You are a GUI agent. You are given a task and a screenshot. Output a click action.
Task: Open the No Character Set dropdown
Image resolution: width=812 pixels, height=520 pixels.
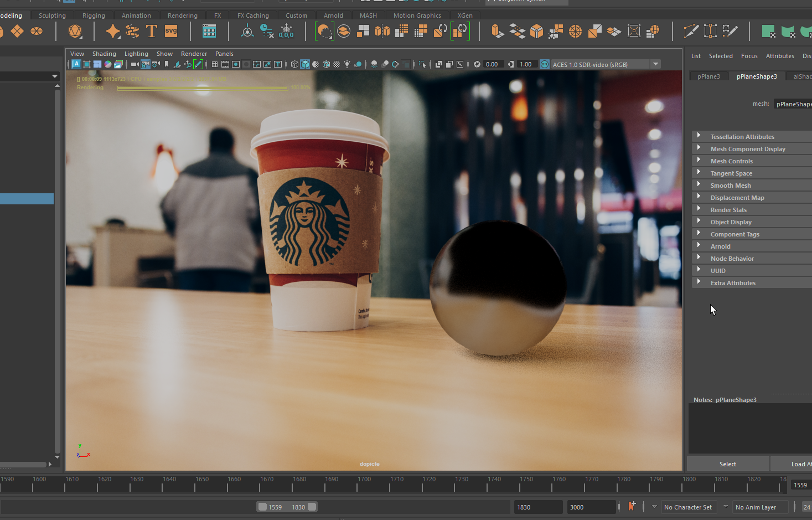(x=688, y=507)
